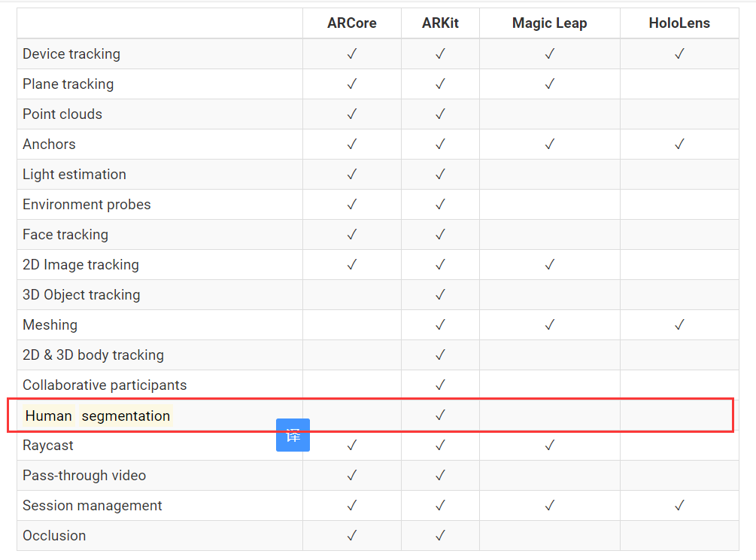756x560 pixels.
Task: Click the Device tracking checkmark under ARCore
Action: pyautogui.click(x=351, y=53)
